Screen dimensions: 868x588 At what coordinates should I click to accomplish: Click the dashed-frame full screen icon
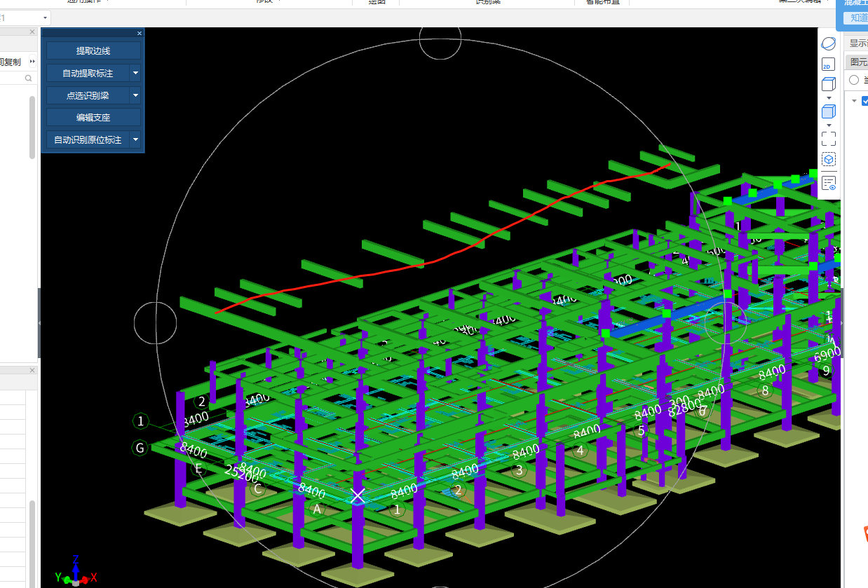coord(828,138)
